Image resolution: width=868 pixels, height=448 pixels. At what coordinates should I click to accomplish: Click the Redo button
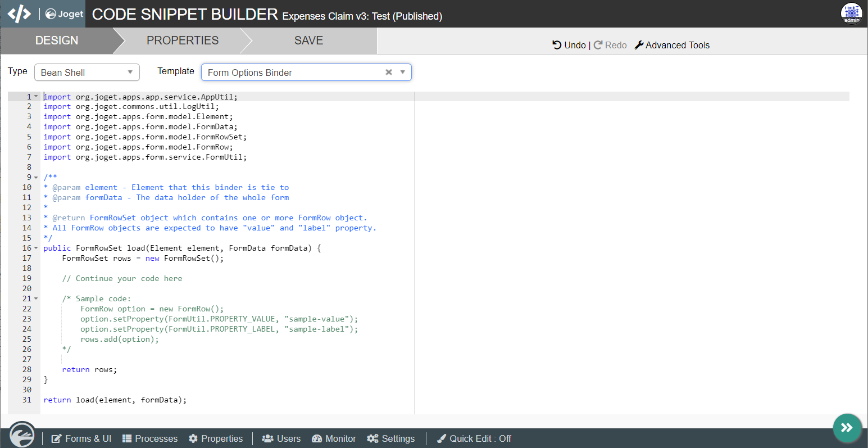tap(610, 45)
